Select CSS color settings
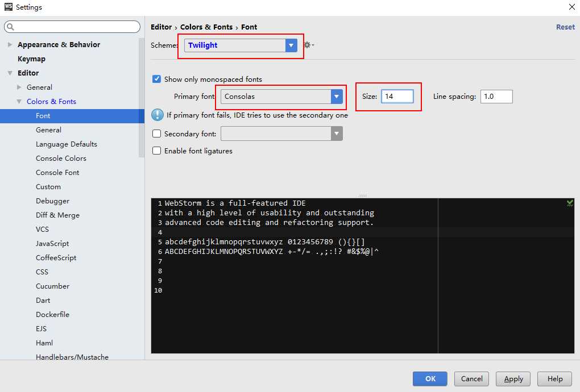 42,272
